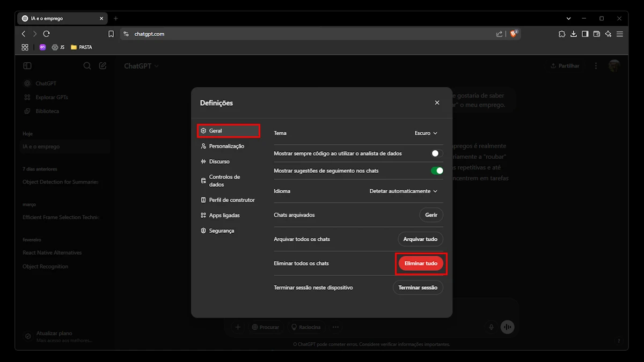Go to the Segurança settings tab
Viewport: 644px width, 362px height.
(x=221, y=231)
